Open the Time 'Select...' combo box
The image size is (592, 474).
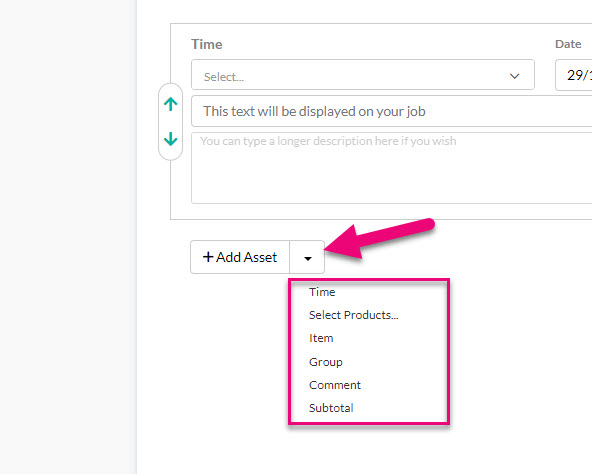tap(363, 75)
